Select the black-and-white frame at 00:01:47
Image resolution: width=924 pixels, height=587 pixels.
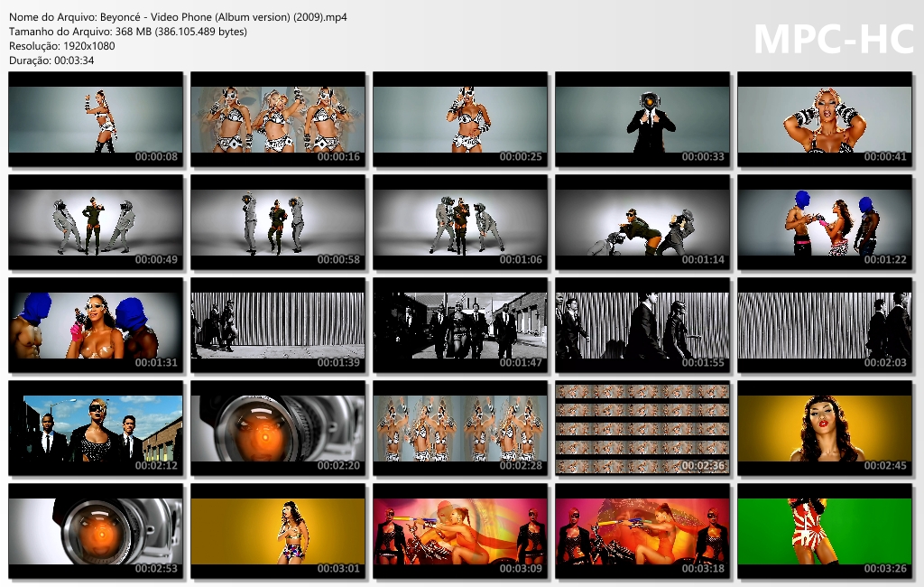pyautogui.click(x=460, y=326)
